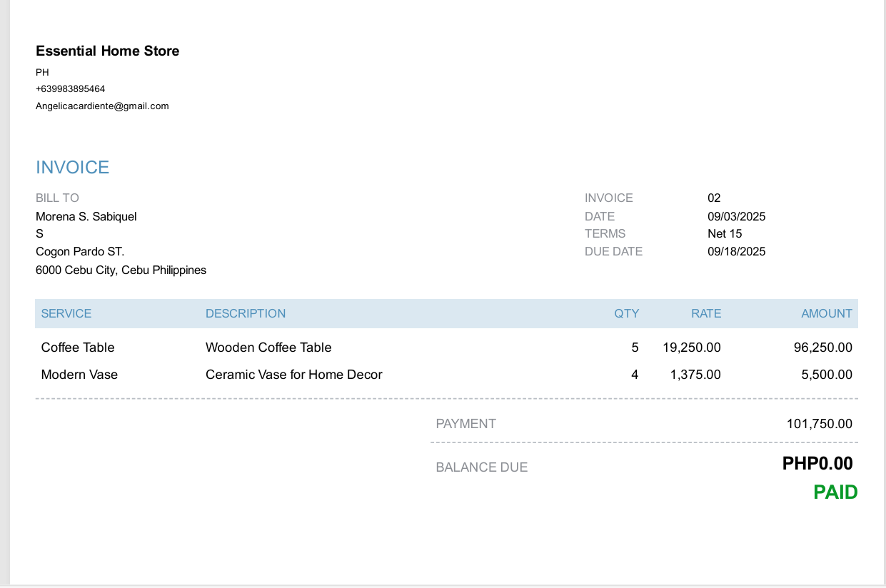Select the 6000 Cebu City address line
The image size is (886, 588).
pyautogui.click(x=121, y=270)
